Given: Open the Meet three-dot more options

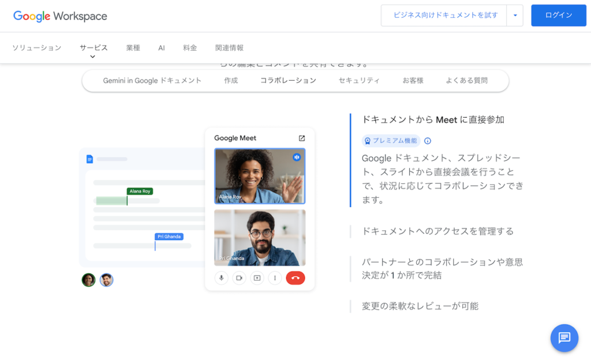Looking at the screenshot, I should point(275,278).
